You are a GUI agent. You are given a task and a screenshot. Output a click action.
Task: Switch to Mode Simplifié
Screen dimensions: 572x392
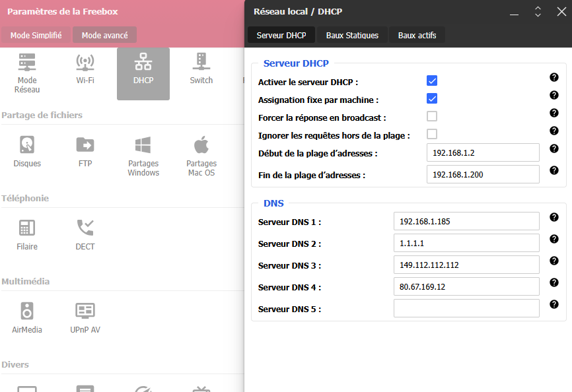coord(36,35)
